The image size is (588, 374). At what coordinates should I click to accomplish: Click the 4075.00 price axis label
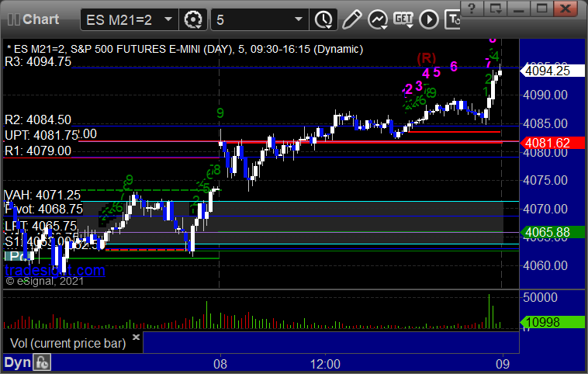click(x=545, y=181)
